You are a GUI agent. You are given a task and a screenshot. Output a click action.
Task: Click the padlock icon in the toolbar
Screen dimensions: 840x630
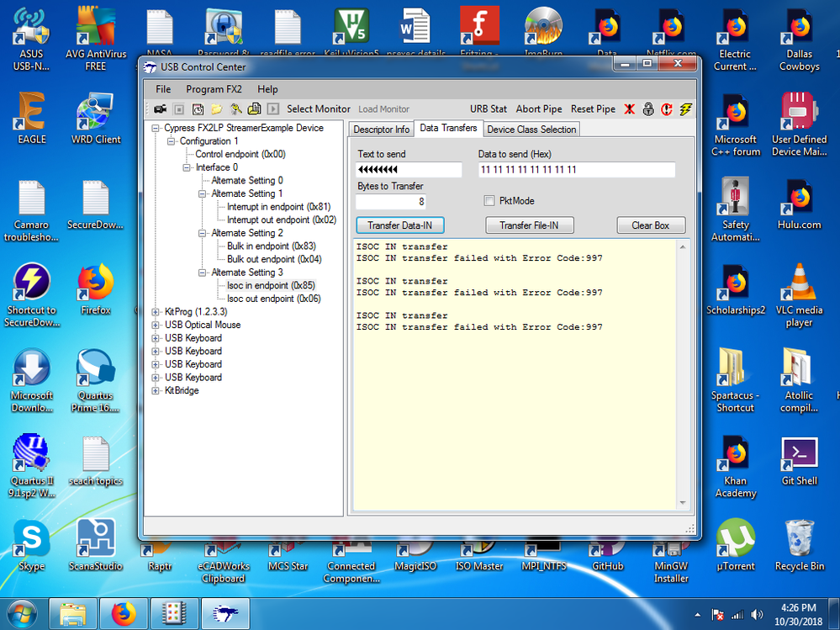click(x=648, y=109)
